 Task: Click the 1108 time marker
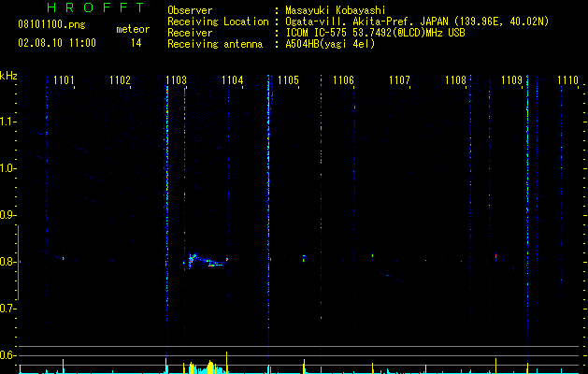tap(455, 80)
